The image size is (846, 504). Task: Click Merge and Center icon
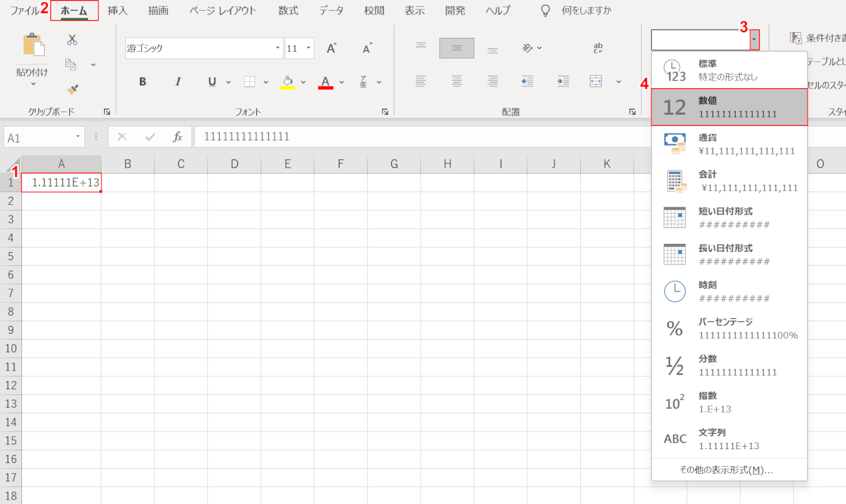596,81
